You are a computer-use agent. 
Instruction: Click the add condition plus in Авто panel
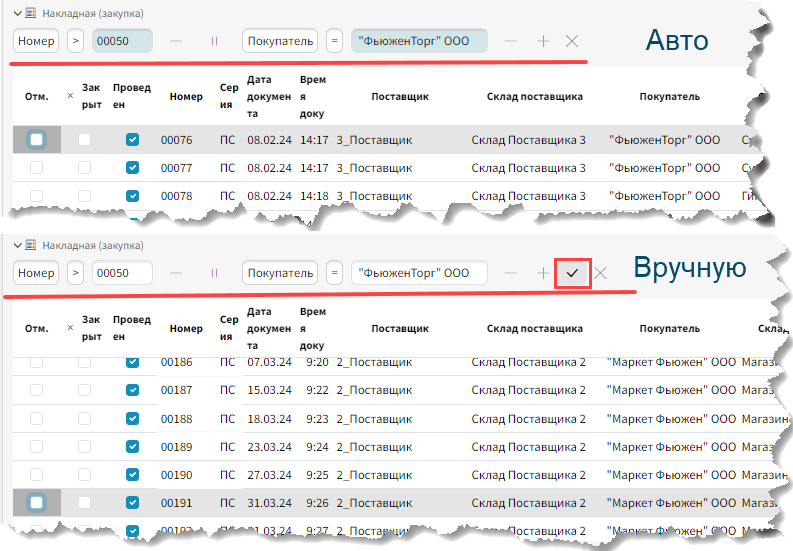pyautogui.click(x=543, y=41)
